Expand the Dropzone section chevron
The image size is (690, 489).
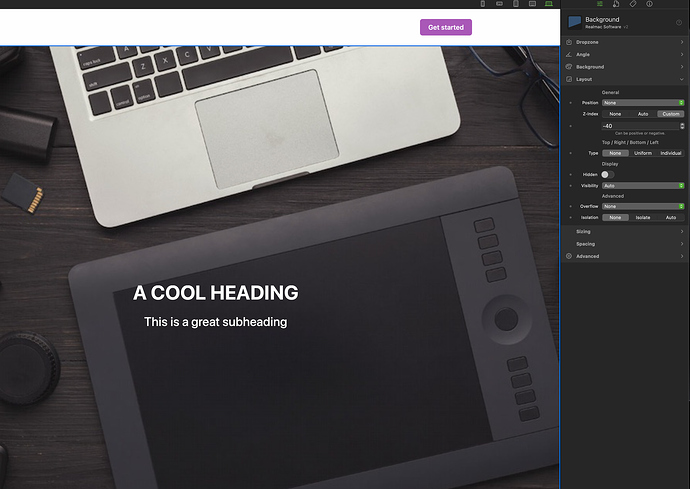[682, 42]
